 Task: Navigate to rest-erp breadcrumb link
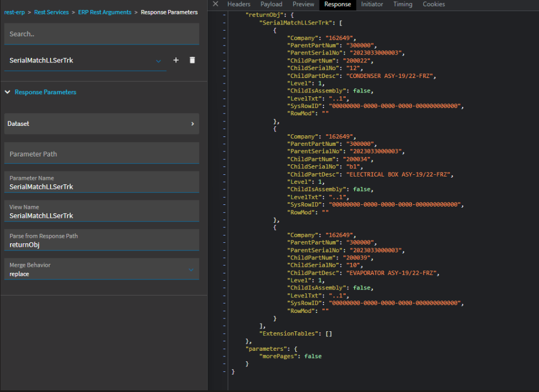tap(14, 12)
